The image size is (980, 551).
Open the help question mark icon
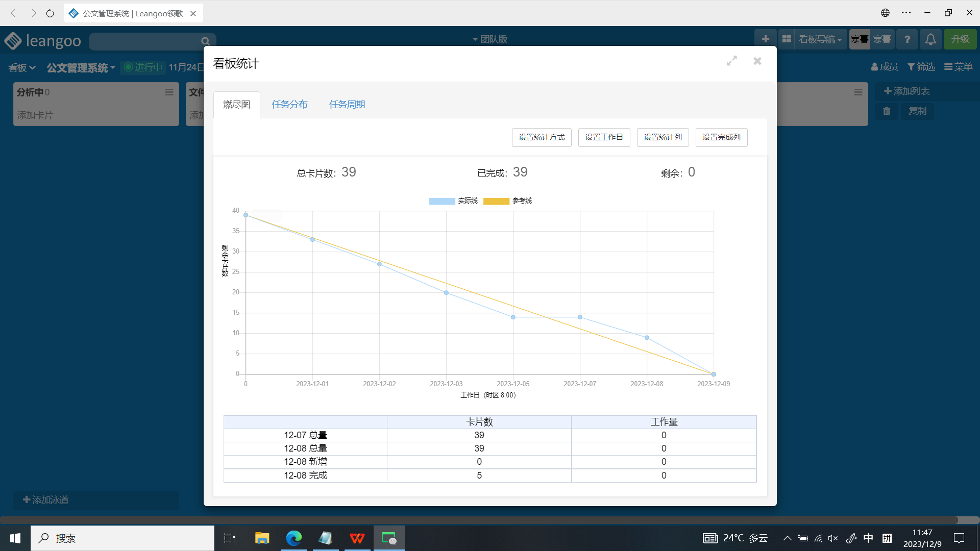pyautogui.click(x=907, y=39)
